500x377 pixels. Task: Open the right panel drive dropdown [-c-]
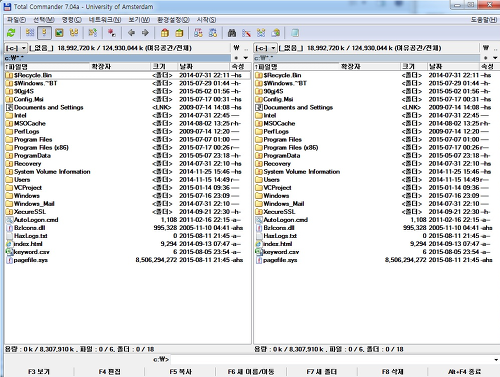(265, 48)
